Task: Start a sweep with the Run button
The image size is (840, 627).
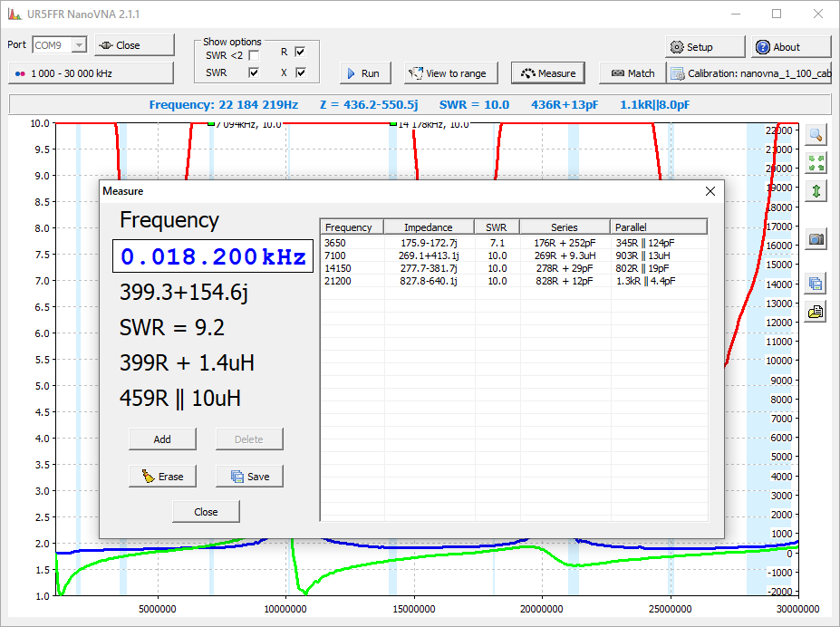Action: click(x=365, y=73)
